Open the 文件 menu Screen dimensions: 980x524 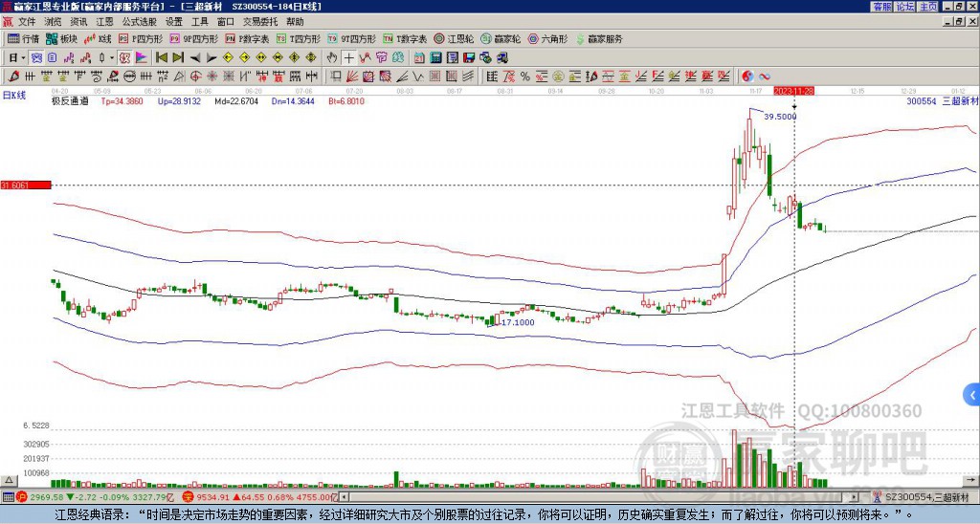tap(27, 22)
